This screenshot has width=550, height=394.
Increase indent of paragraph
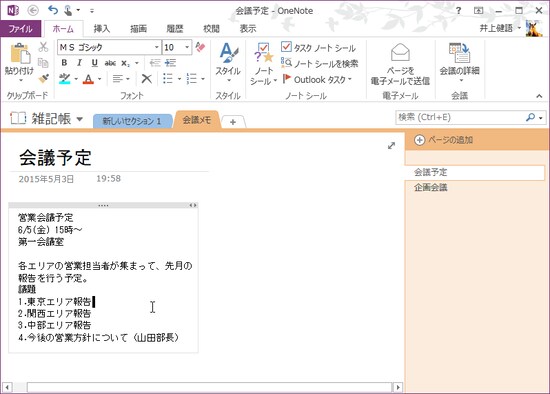170,63
